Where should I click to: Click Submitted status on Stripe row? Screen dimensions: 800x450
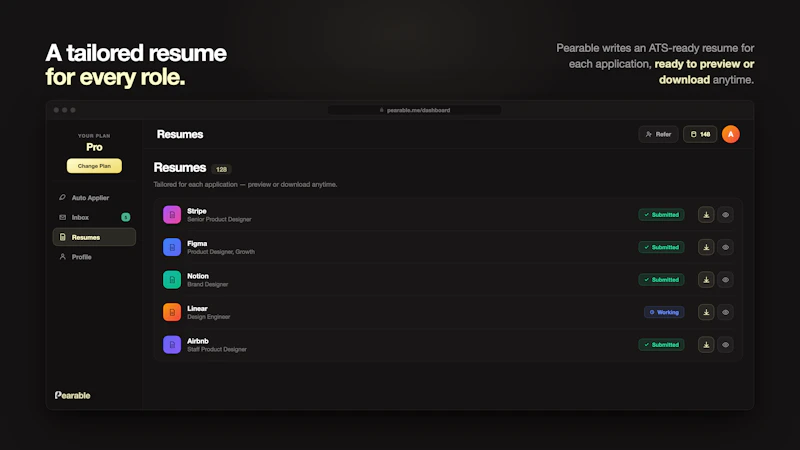pyautogui.click(x=661, y=215)
